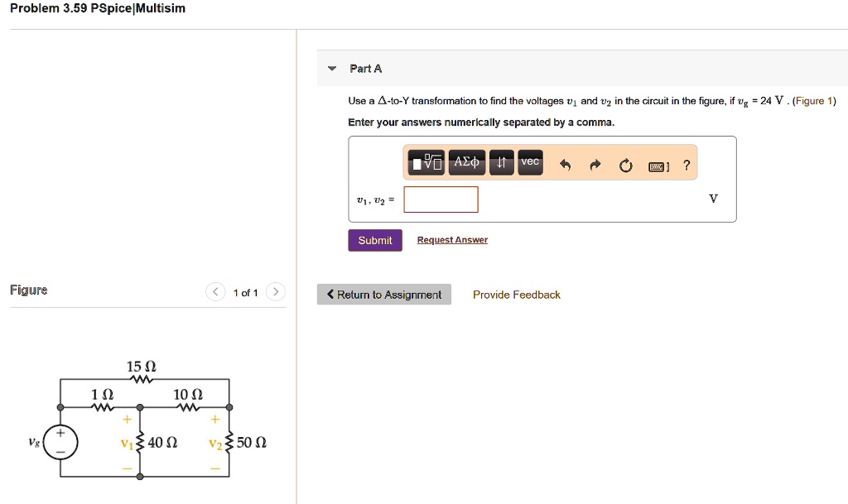Open the Request Answer link

point(452,239)
